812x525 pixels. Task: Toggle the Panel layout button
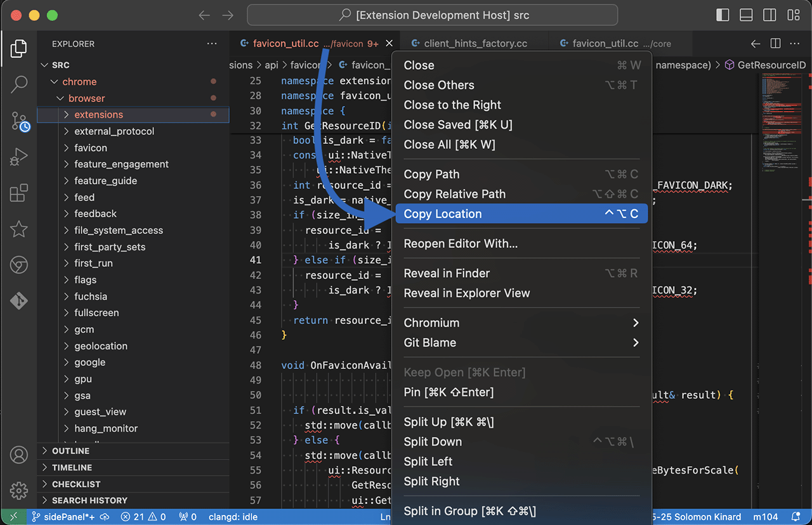[x=746, y=15]
